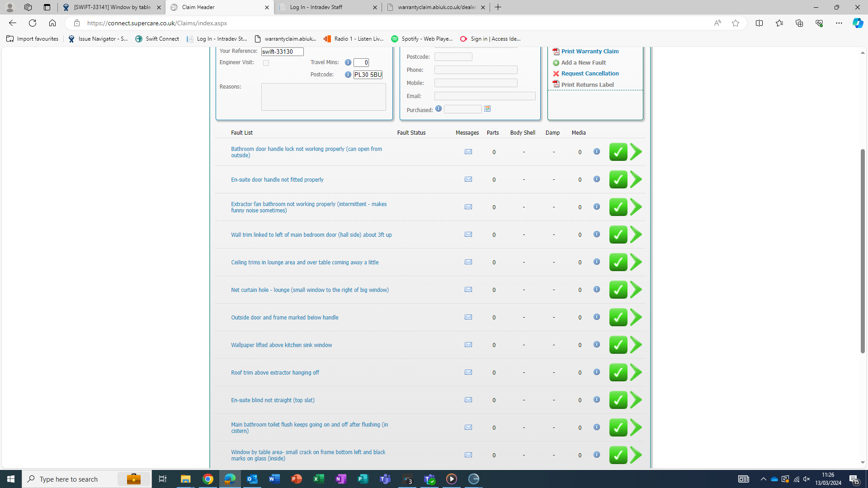Click the page vertical scrollbar thumb
This screenshot has width=868, height=488.
[863, 251]
